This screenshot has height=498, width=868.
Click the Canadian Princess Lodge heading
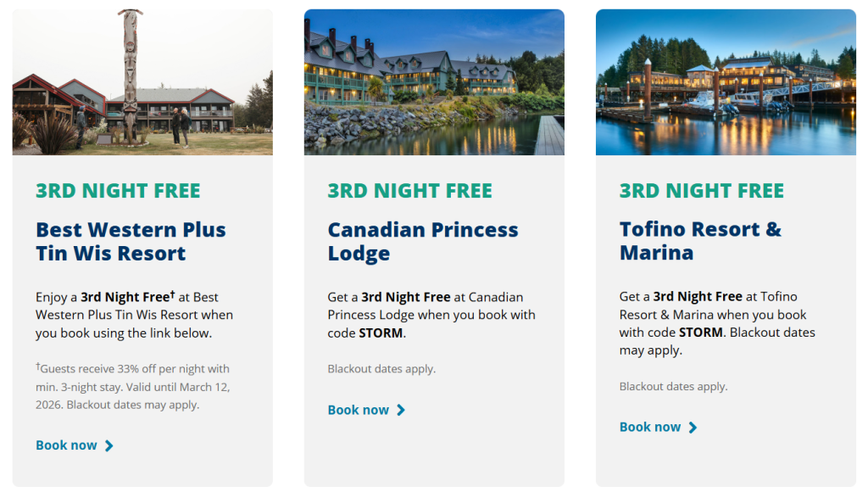point(422,242)
